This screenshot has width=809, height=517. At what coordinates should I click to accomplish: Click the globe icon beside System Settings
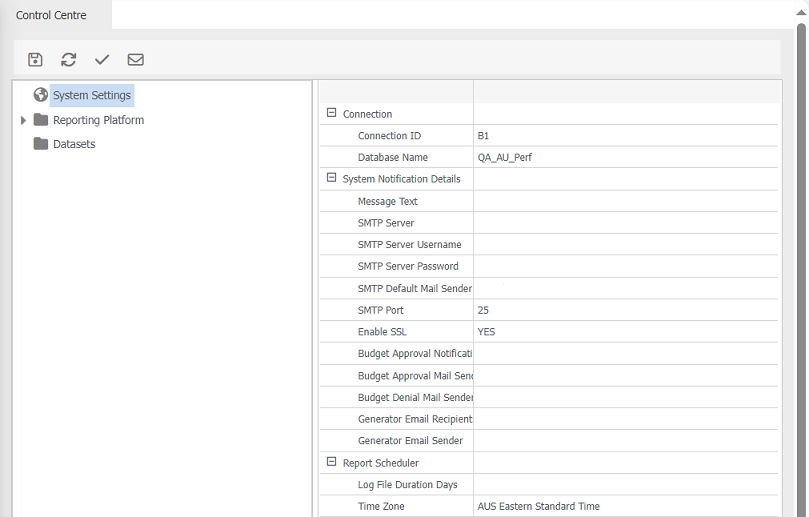41,95
